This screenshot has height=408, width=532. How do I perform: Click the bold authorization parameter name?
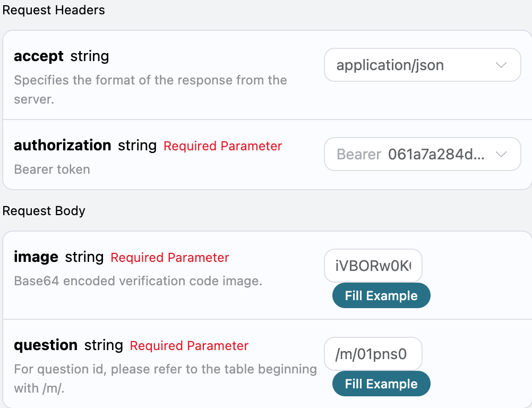[62, 146]
